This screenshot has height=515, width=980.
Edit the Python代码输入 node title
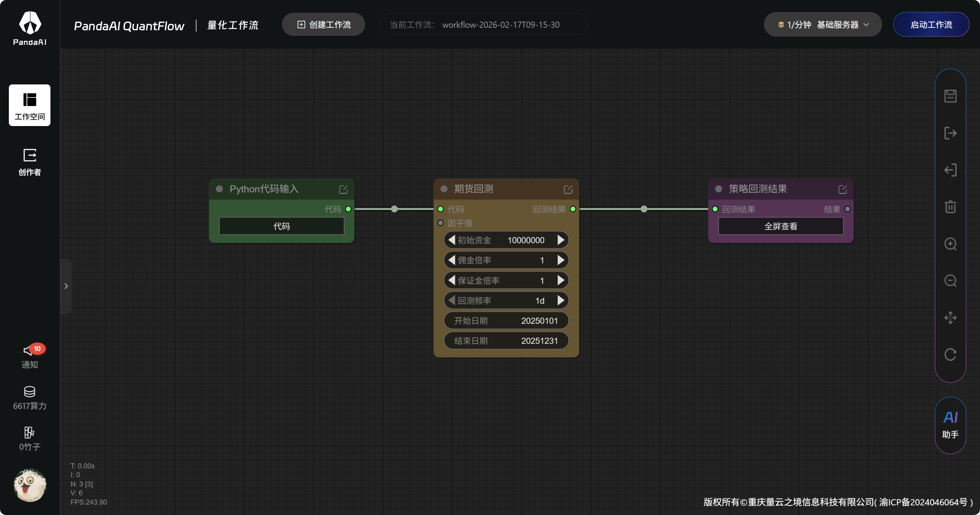pyautogui.click(x=343, y=189)
